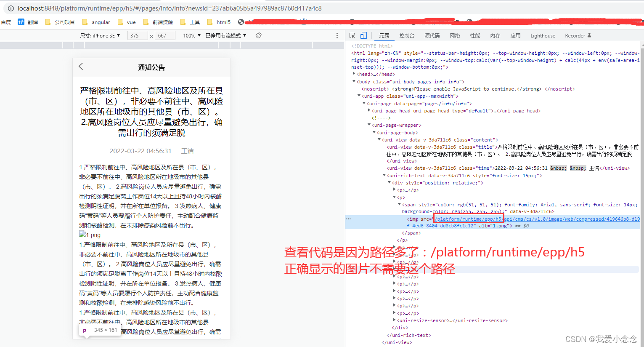Switch to the 内存 tab
The height and width of the screenshot is (347, 644).
(495, 36)
